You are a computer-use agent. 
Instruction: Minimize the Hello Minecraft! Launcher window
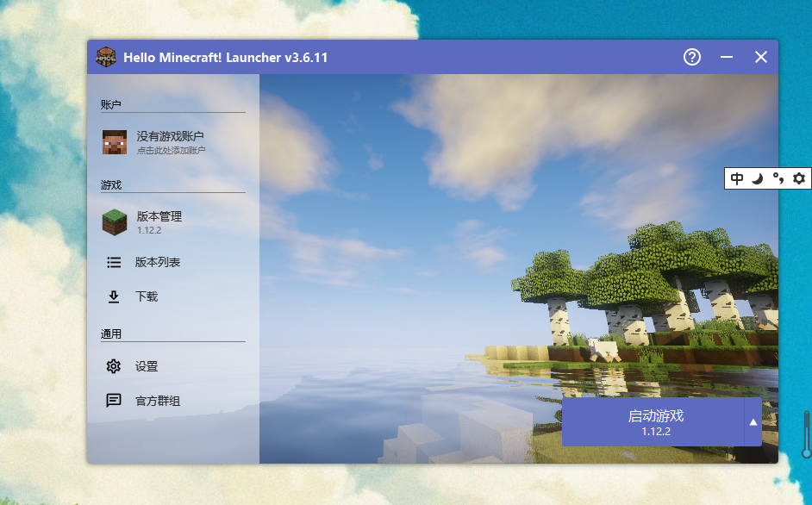(727, 57)
